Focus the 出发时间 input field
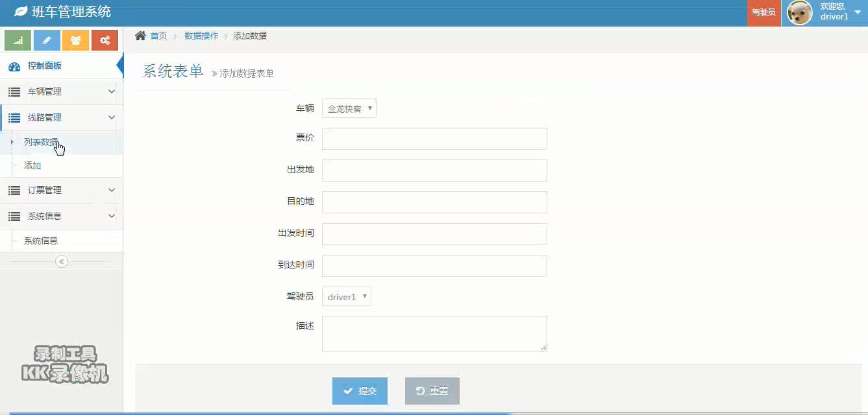Screen dimensions: 868x415 click(434, 234)
